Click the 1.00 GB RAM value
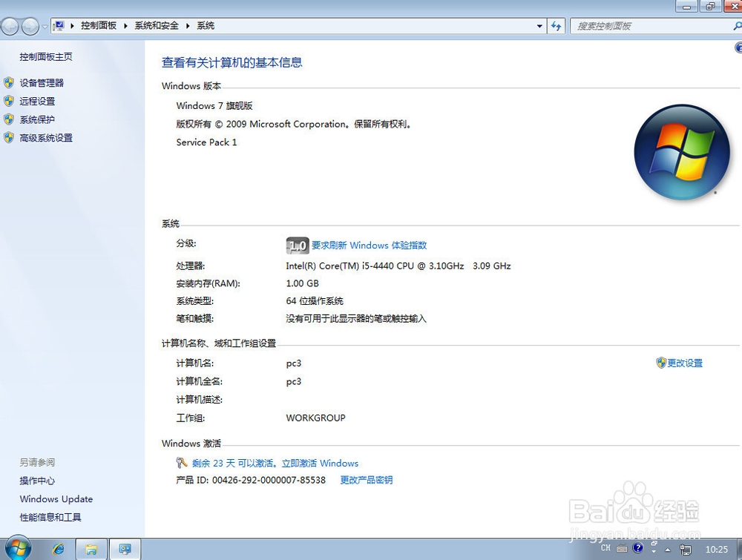 coord(303,284)
